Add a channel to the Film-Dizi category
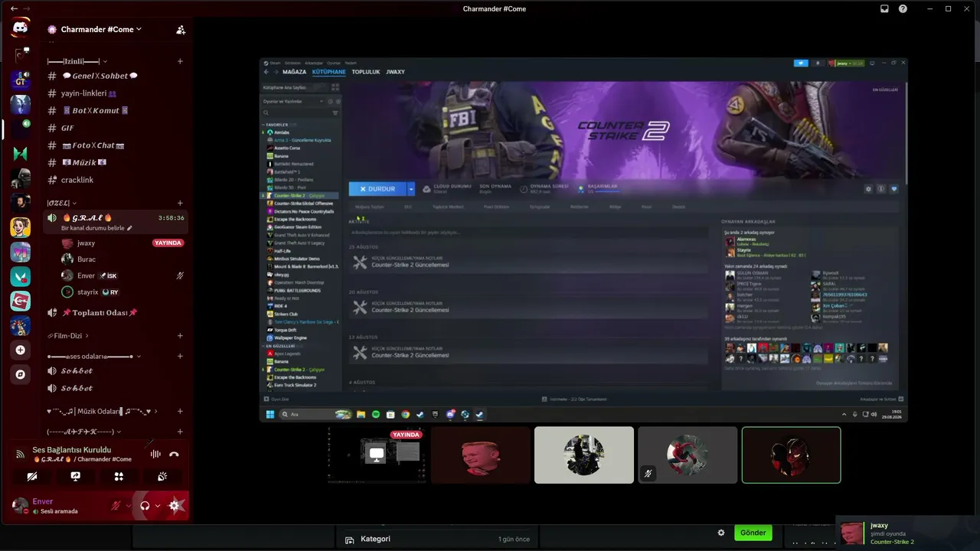980x551 pixels. tap(180, 335)
